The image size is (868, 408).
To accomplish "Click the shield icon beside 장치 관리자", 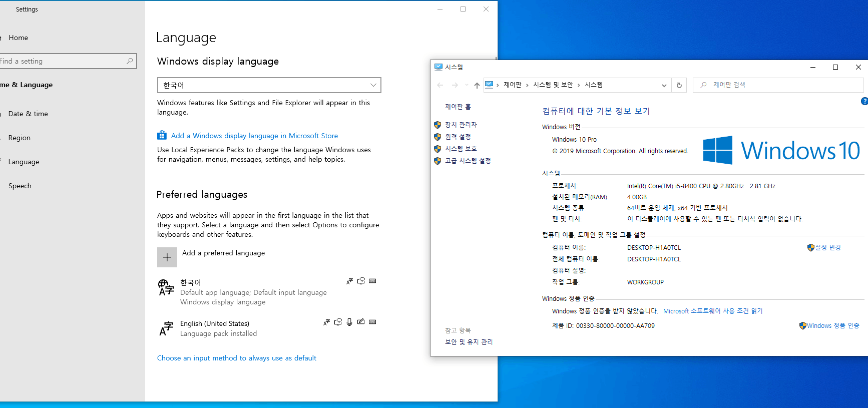I will point(438,125).
